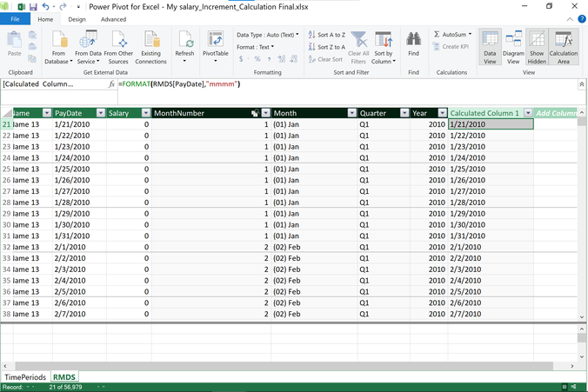Viewport: 588px width, 392px height.
Task: Click From Other Sources icon
Action: [x=118, y=40]
